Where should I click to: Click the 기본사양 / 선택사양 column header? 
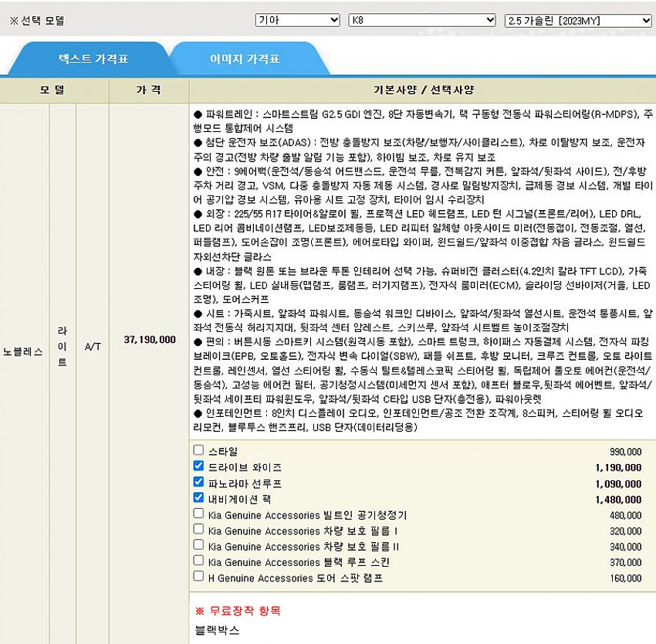[423, 90]
